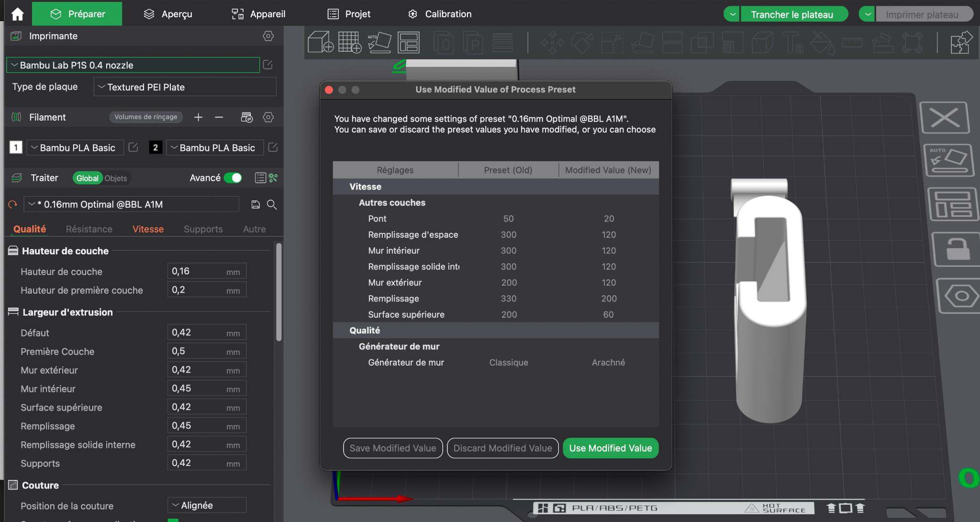Click the Arrange all objects icon

409,42
